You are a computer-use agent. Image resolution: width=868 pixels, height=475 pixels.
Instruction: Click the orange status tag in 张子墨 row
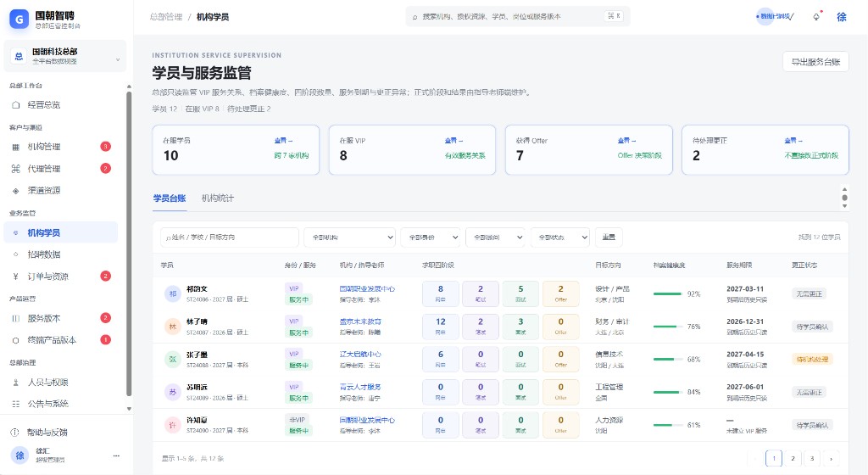(812, 360)
